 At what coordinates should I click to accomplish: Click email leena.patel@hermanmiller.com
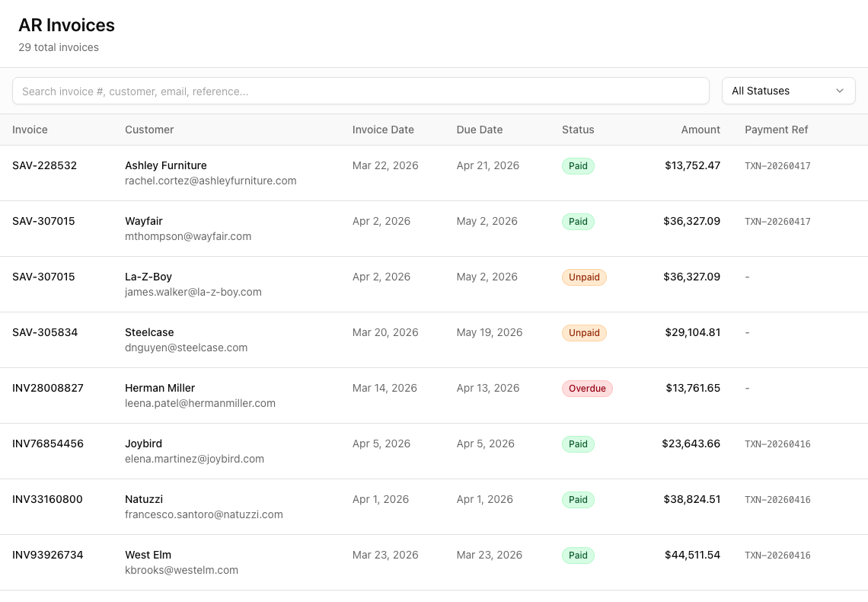tap(199, 403)
